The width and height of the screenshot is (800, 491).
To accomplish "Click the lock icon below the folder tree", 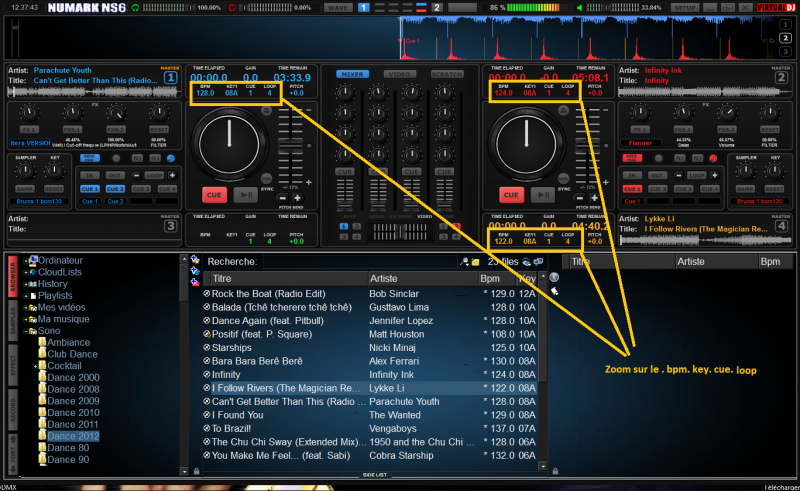I will [x=196, y=471].
